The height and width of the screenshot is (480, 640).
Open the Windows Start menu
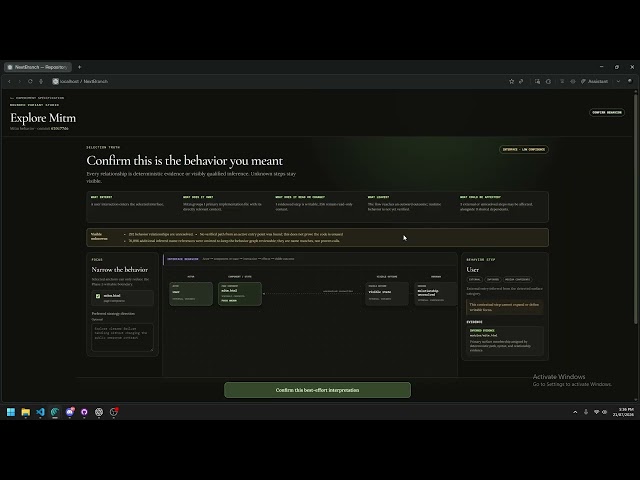(11, 412)
